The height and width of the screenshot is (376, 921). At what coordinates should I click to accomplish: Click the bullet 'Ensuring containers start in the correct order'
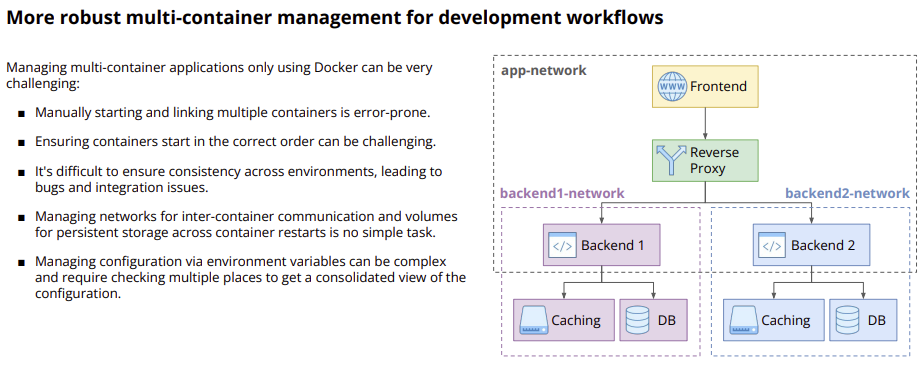click(236, 142)
